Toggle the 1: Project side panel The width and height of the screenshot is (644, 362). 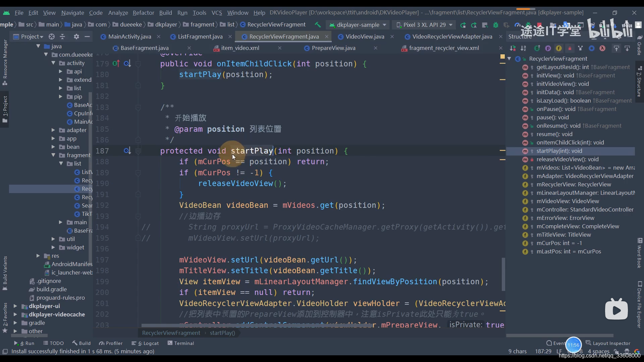pyautogui.click(x=5, y=110)
